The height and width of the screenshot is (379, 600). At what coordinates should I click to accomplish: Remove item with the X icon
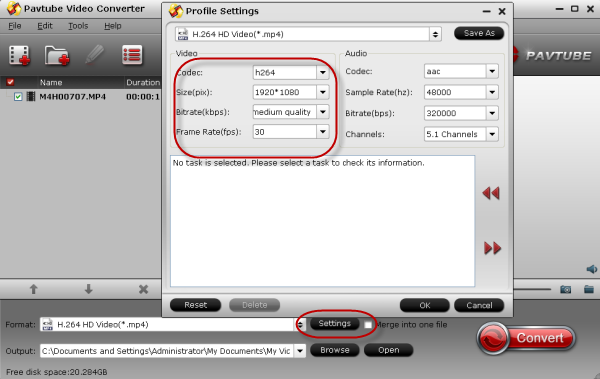coord(143,289)
